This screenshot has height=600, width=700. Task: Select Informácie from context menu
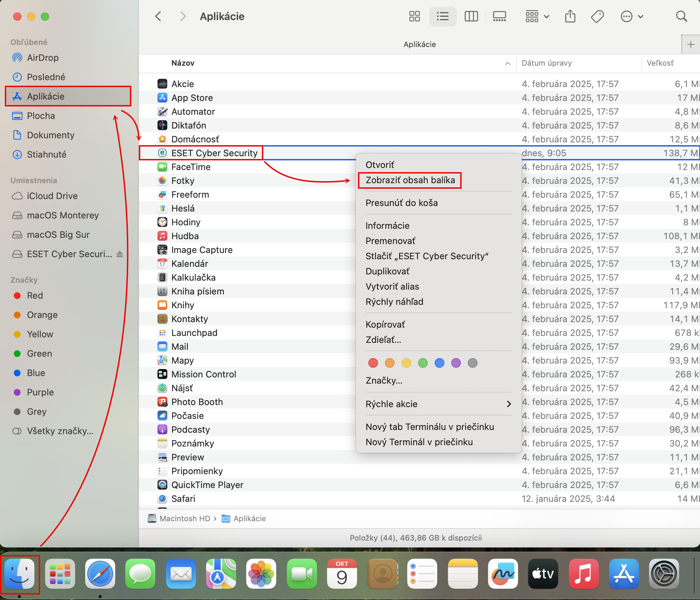pos(387,226)
